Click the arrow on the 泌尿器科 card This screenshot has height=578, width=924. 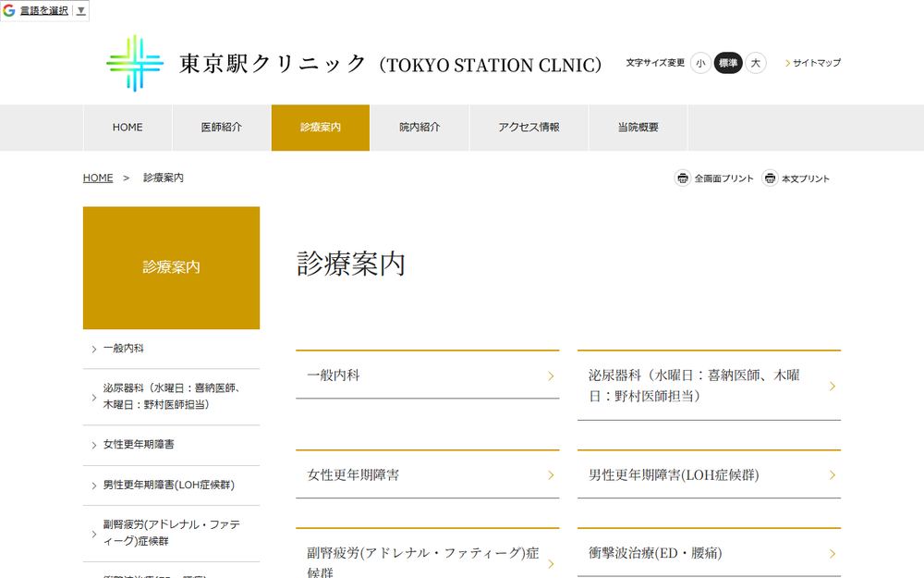point(833,386)
